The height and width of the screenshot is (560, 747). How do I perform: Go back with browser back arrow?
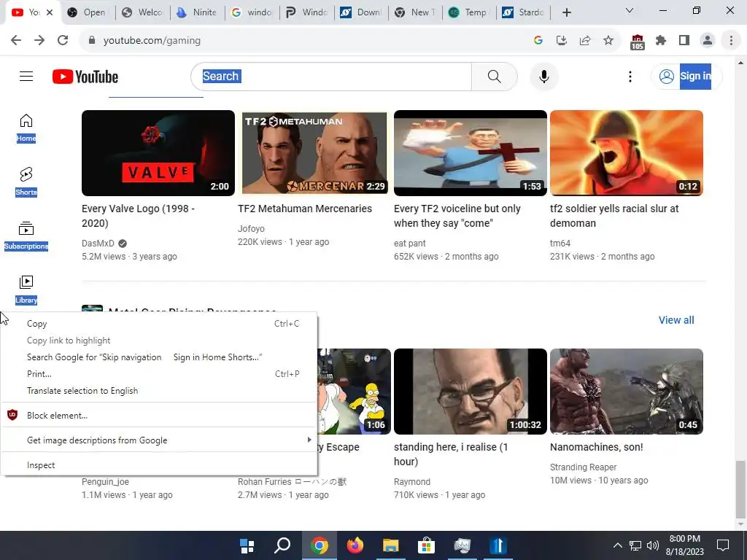pyautogui.click(x=16, y=41)
